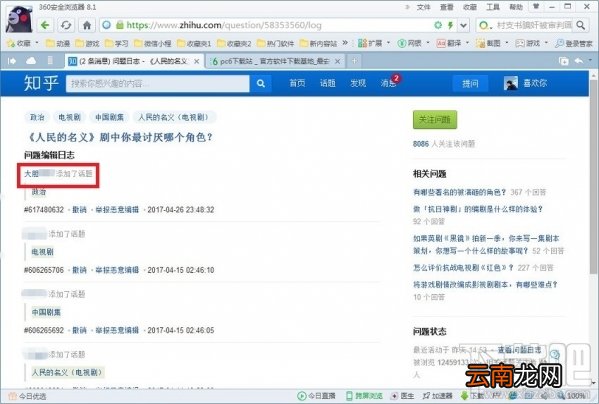Open the 扩展 extensions button

[370, 43]
